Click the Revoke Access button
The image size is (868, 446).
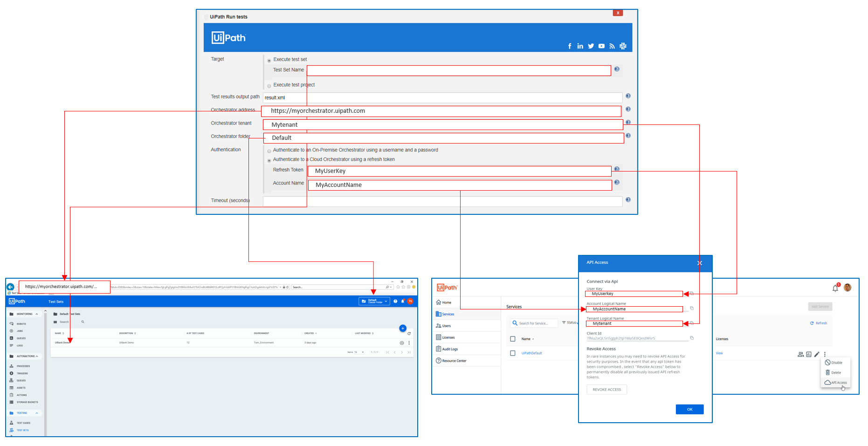coord(606,389)
